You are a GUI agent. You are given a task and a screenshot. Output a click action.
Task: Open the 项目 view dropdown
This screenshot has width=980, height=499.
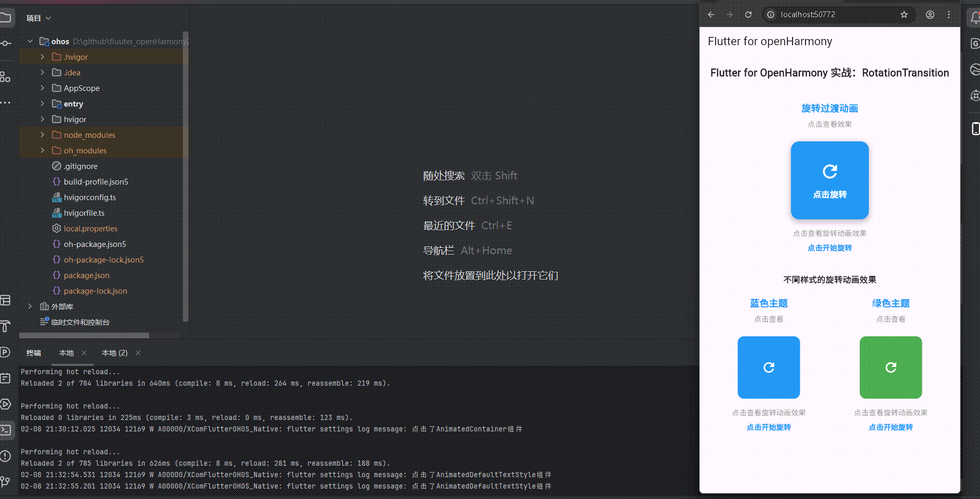pyautogui.click(x=39, y=18)
